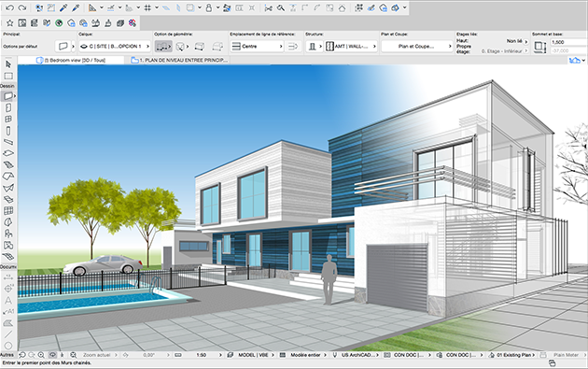Click the base height -37,000 field

tap(568, 50)
